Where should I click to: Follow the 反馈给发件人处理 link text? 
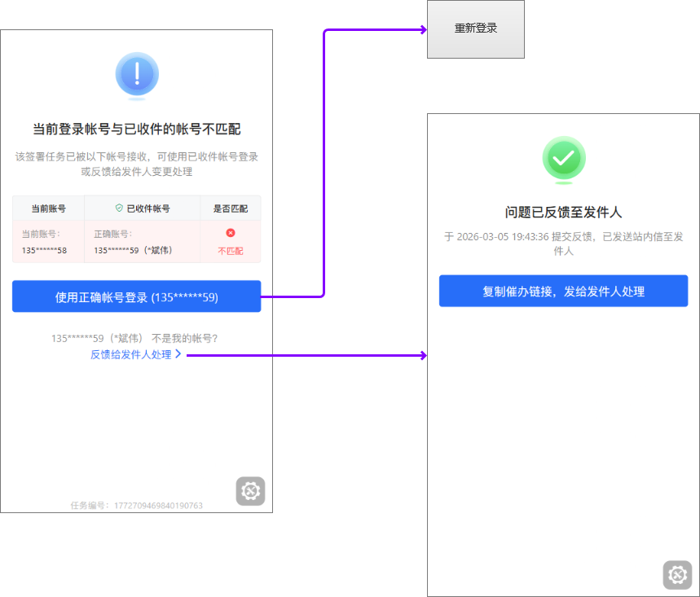pyautogui.click(x=130, y=354)
